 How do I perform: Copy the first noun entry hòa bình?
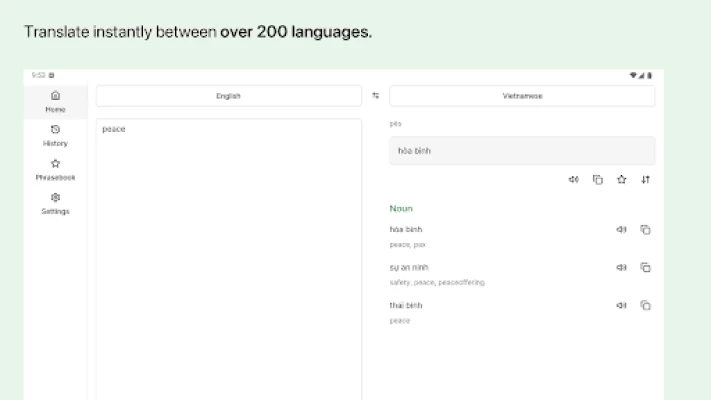(x=645, y=229)
